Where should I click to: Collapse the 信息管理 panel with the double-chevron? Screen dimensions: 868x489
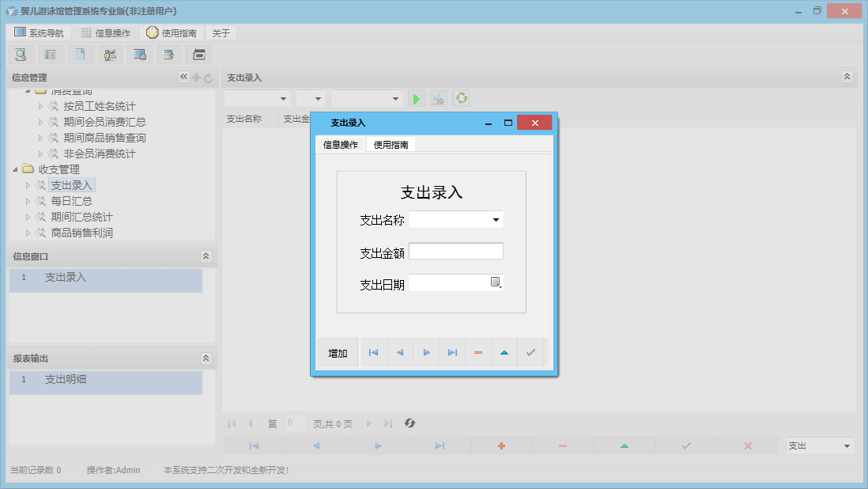tap(183, 77)
